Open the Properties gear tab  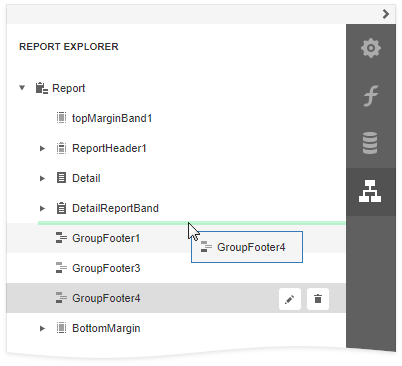(x=371, y=48)
